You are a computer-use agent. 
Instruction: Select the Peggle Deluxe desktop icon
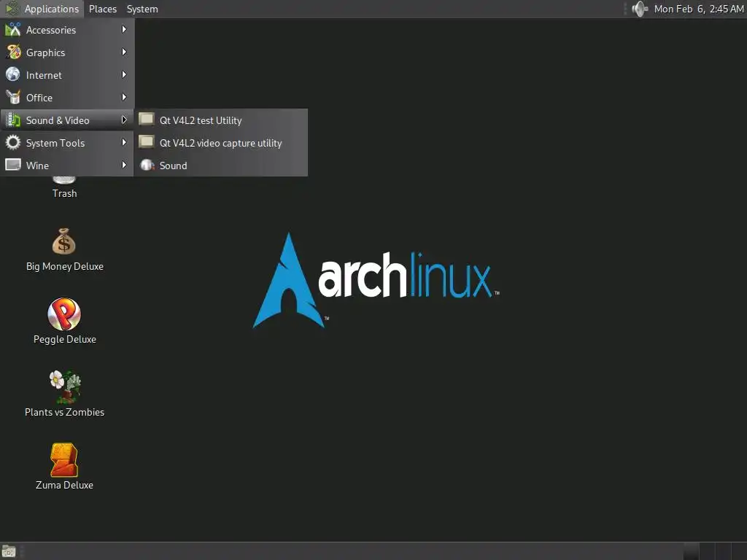(64, 314)
